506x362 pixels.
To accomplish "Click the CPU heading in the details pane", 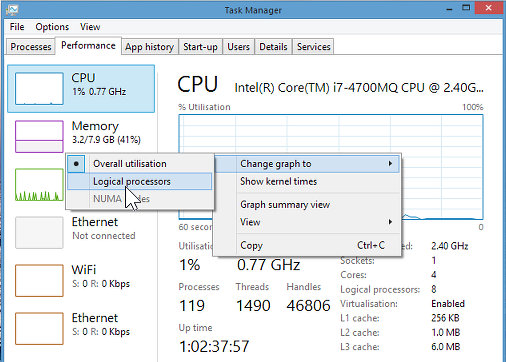I will pyautogui.click(x=198, y=84).
